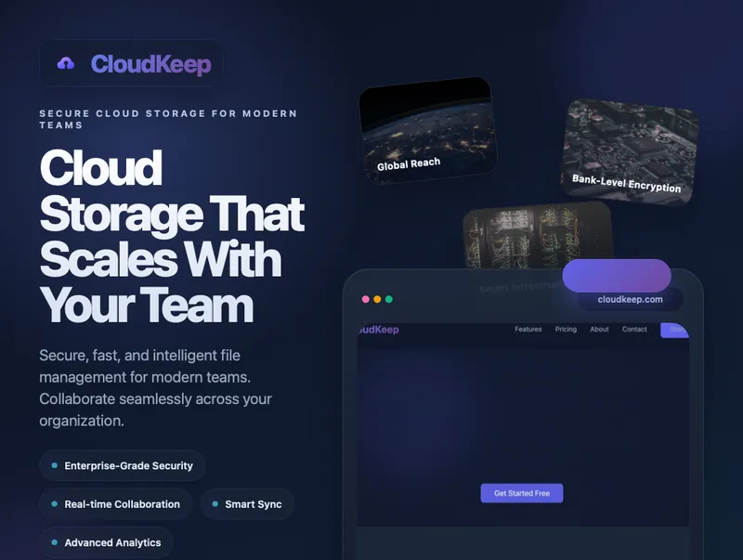Click the cloudkeep.com address pill

point(631,299)
